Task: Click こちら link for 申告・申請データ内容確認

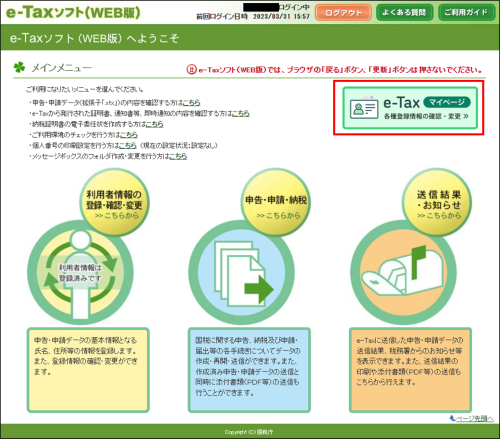Action: [191, 102]
